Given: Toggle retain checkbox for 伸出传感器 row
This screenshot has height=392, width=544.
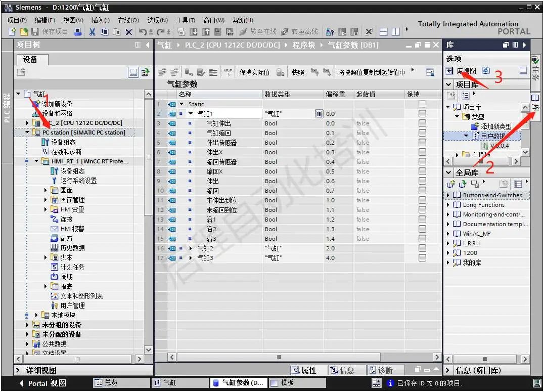Looking at the screenshot, I should click(422, 143).
